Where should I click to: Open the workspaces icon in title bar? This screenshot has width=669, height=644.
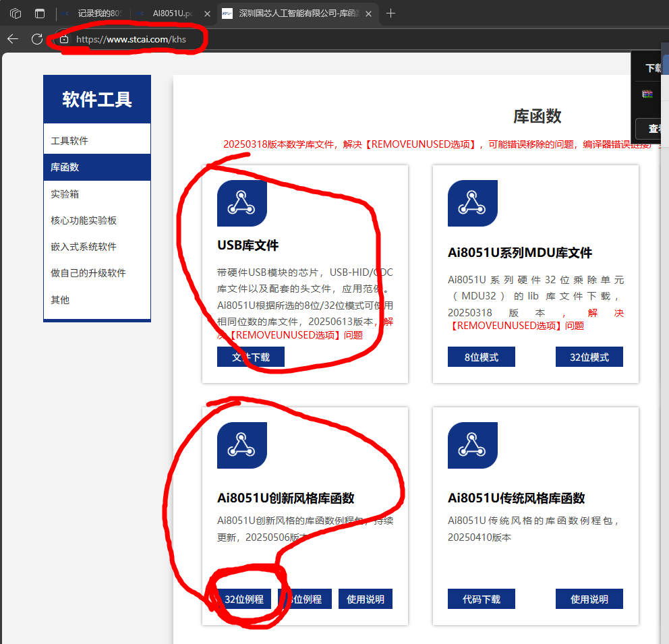pyautogui.click(x=16, y=13)
